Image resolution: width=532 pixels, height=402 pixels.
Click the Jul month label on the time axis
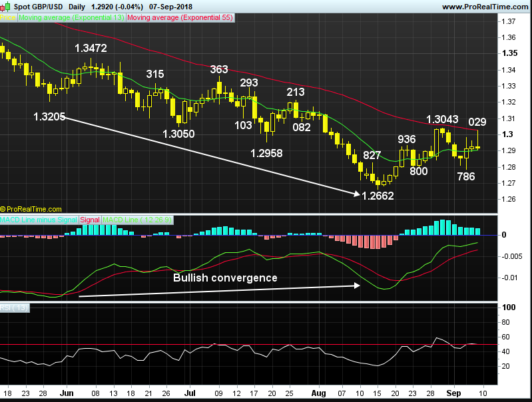pyautogui.click(x=190, y=393)
